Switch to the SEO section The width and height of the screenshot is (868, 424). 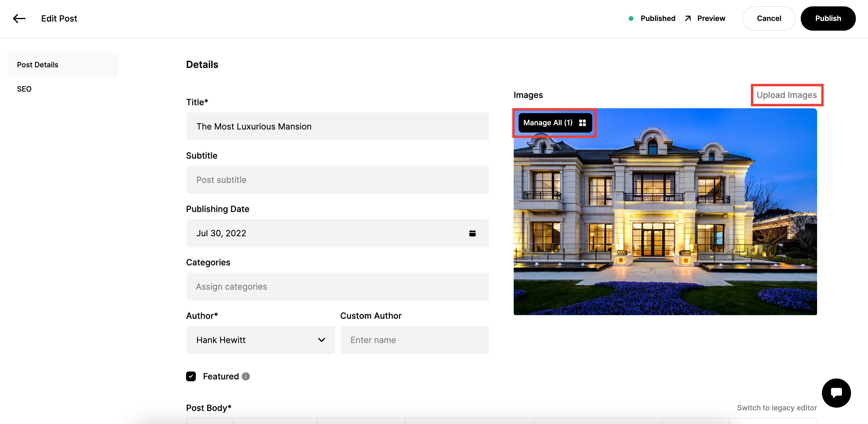pos(24,89)
